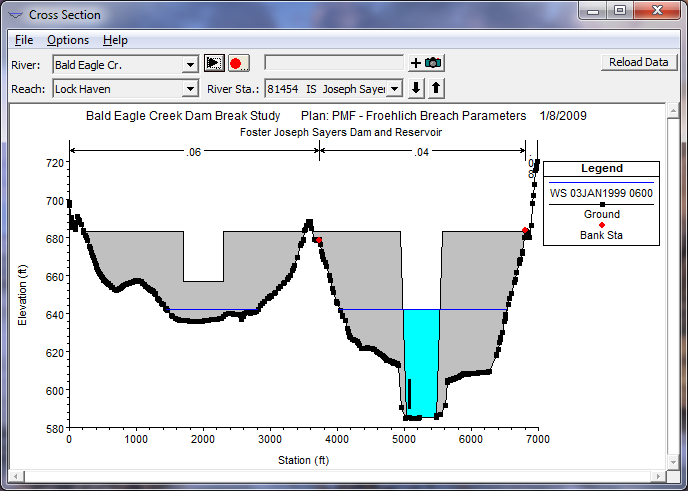The image size is (688, 491).
Task: Click the WS 03JAN1999 0600 legend entry
Action: (601, 192)
